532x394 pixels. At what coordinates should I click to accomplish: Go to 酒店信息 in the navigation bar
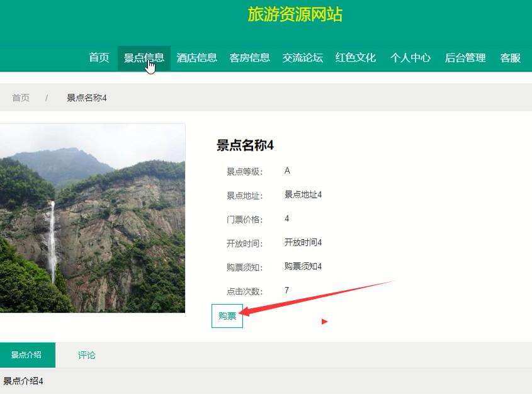tap(197, 58)
